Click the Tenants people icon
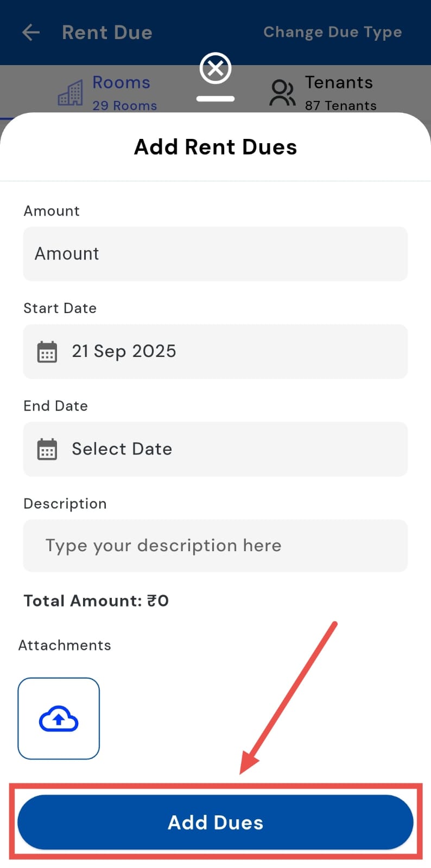 (282, 93)
